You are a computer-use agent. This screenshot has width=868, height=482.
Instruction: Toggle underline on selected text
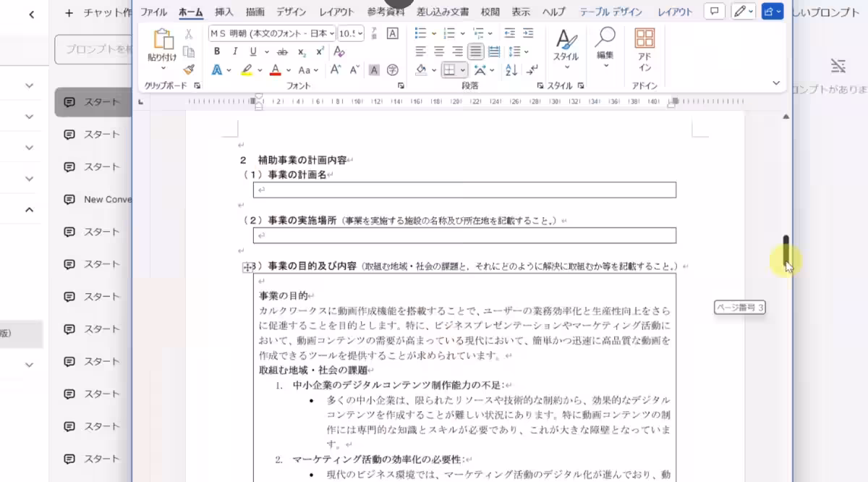point(253,51)
